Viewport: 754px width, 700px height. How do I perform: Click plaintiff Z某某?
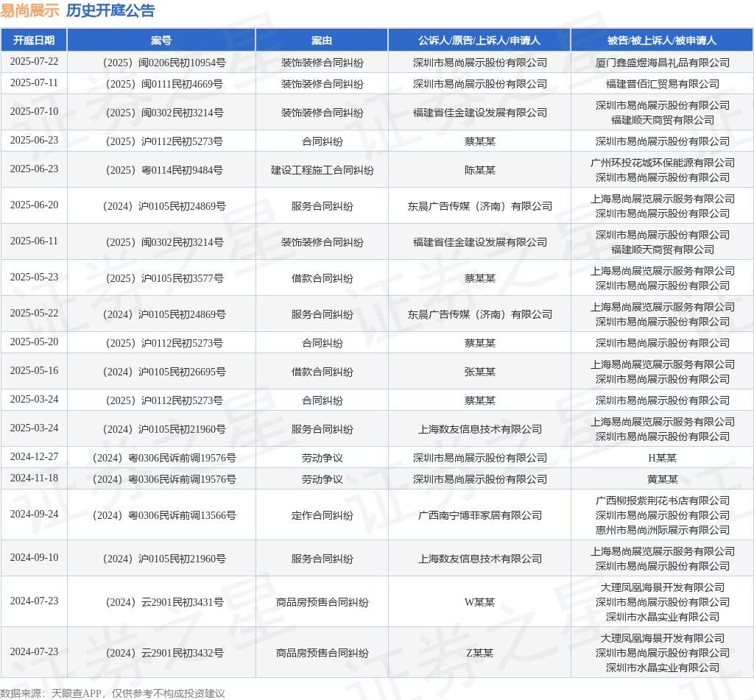click(480, 653)
